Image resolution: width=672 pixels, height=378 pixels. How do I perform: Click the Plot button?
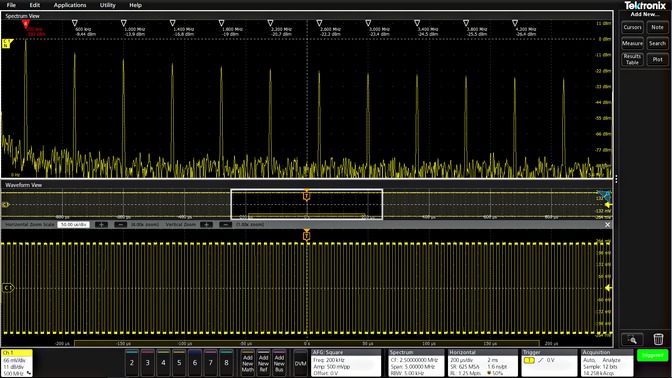pos(657,59)
